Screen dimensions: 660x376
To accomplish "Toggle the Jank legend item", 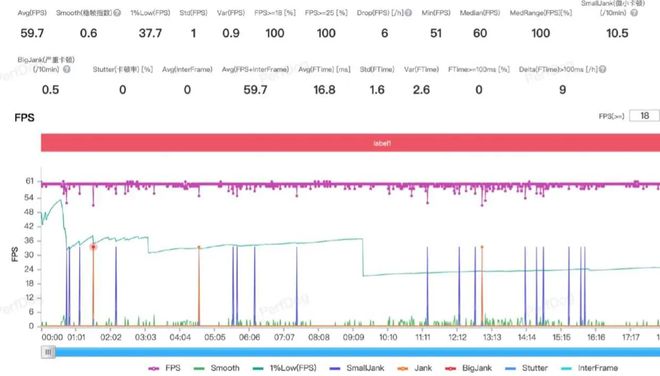I will 415,368.
